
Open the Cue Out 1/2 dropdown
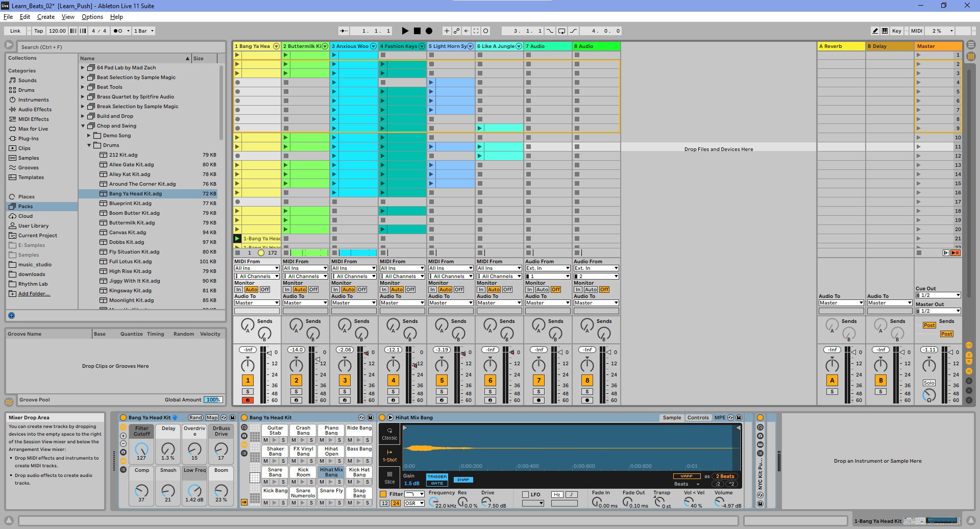click(x=938, y=295)
